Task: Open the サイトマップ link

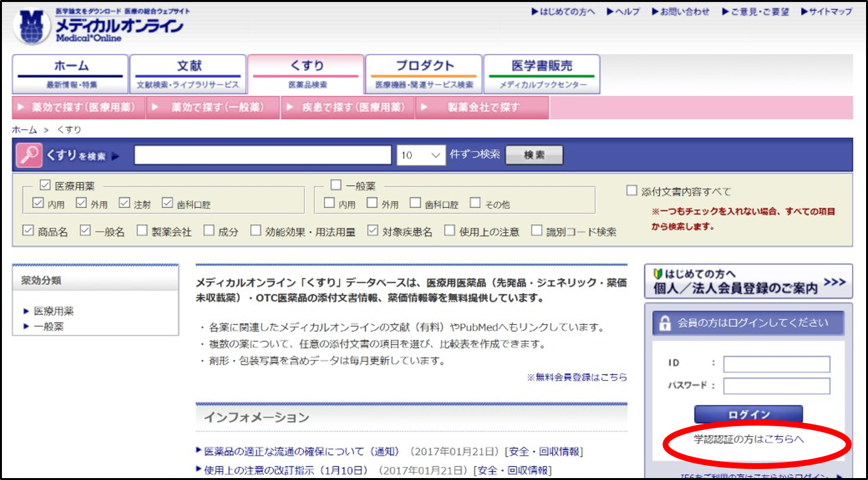Action: (x=827, y=12)
